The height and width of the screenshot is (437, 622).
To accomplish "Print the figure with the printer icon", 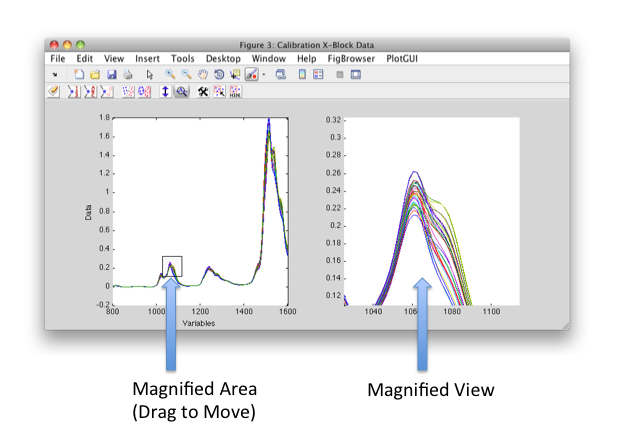I will tap(127, 75).
